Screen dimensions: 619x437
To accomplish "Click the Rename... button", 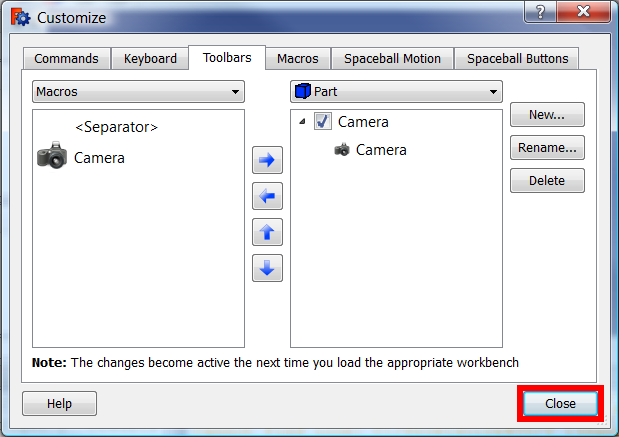I will tap(547, 148).
